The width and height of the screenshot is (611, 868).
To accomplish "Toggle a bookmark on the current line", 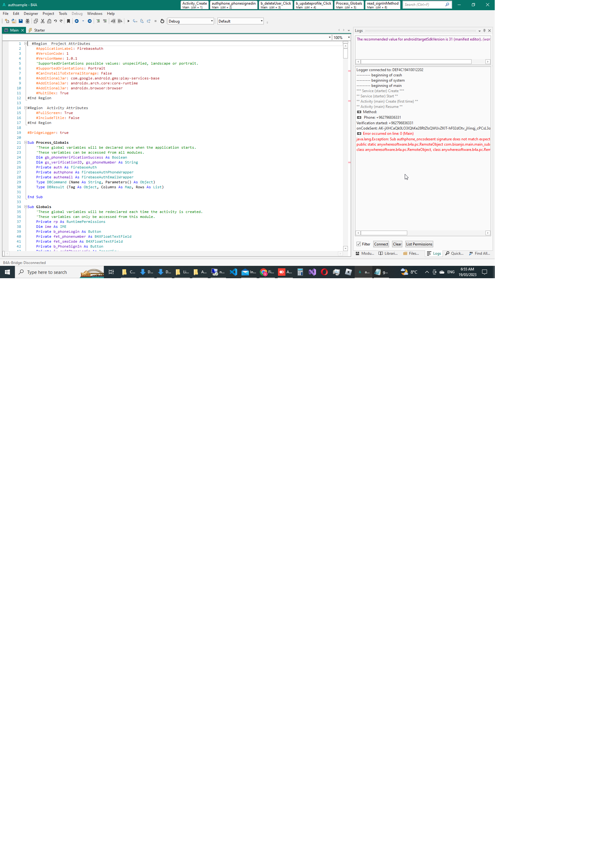I will click(68, 21).
